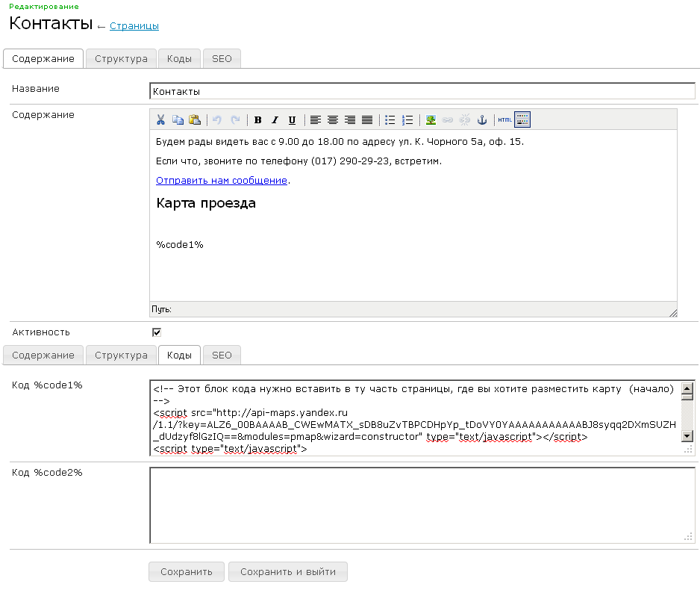Viewport: 700px width, 590px height.
Task: Click the Redo arrow icon
Action: click(235, 119)
